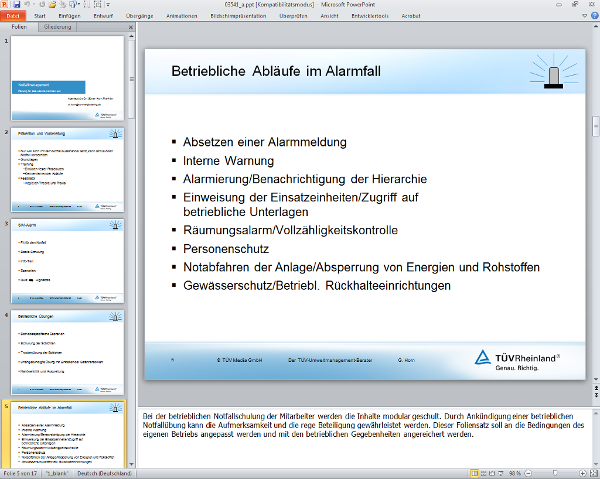Open the Help question mark icon
The width and height of the screenshot is (600, 479).
click(x=593, y=17)
